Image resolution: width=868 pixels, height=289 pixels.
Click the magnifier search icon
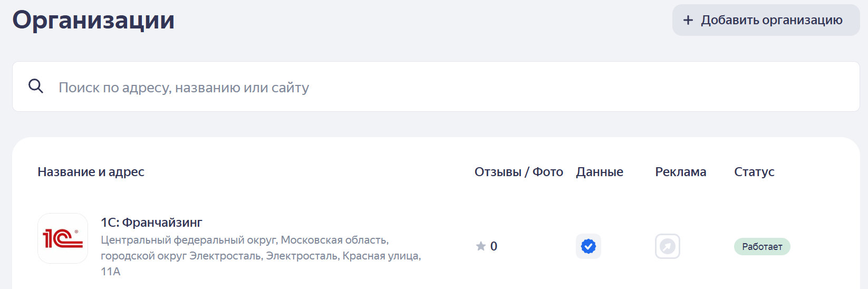click(x=36, y=86)
